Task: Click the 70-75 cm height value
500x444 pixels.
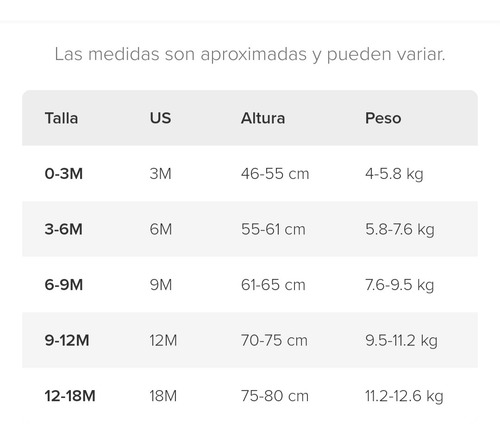Action: pos(274,340)
